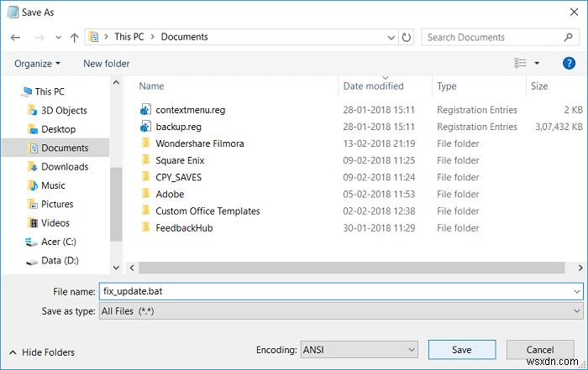This screenshot has width=588, height=370.
Task: Open the help question mark icon
Action: tap(570, 63)
